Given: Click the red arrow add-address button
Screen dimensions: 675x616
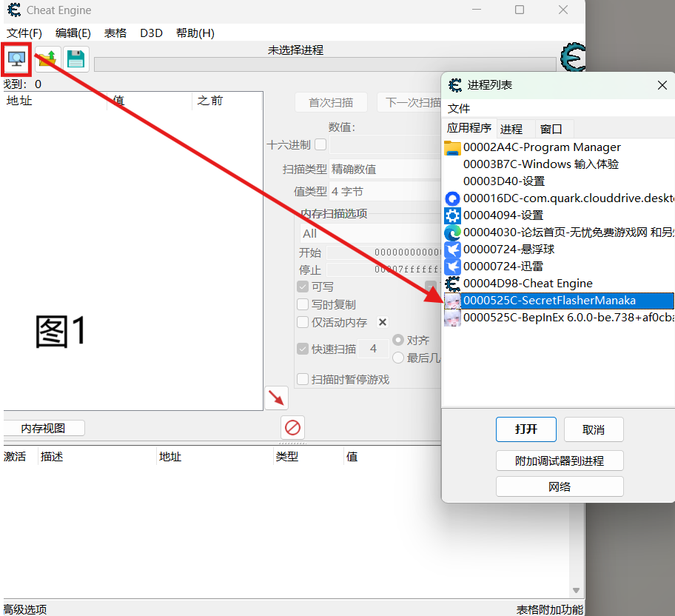Looking at the screenshot, I should coord(276,398).
